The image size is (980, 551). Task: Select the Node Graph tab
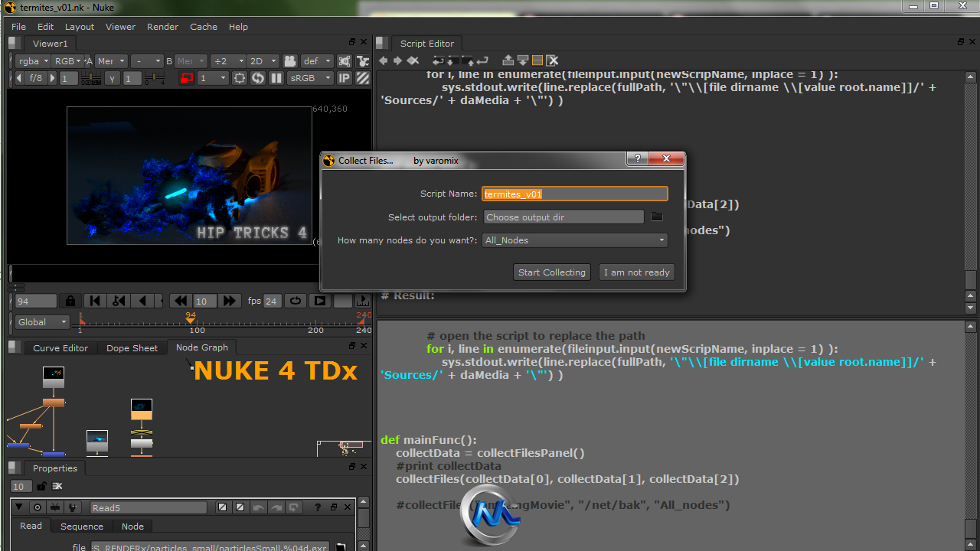click(202, 347)
